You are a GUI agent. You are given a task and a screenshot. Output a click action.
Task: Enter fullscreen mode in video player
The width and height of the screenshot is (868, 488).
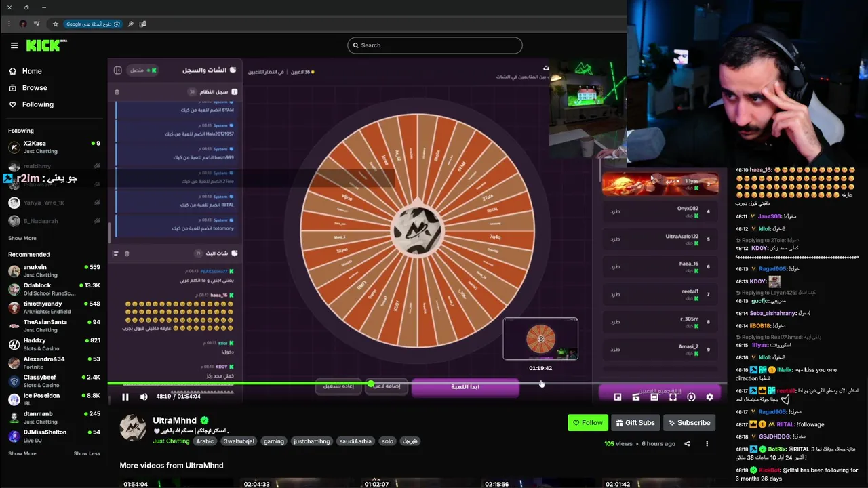click(673, 397)
